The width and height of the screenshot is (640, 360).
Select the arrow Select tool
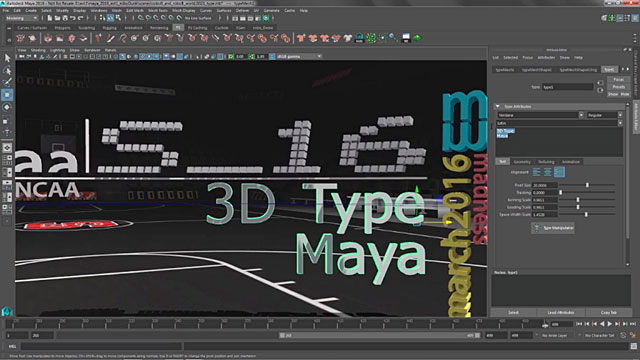[x=7, y=58]
